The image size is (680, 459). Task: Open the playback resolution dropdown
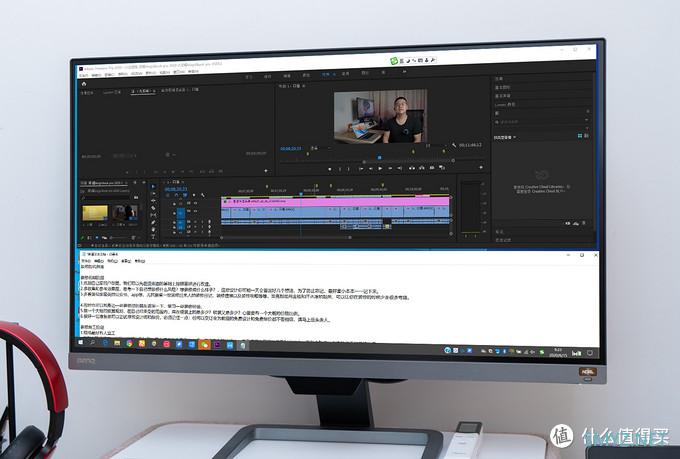point(432,145)
